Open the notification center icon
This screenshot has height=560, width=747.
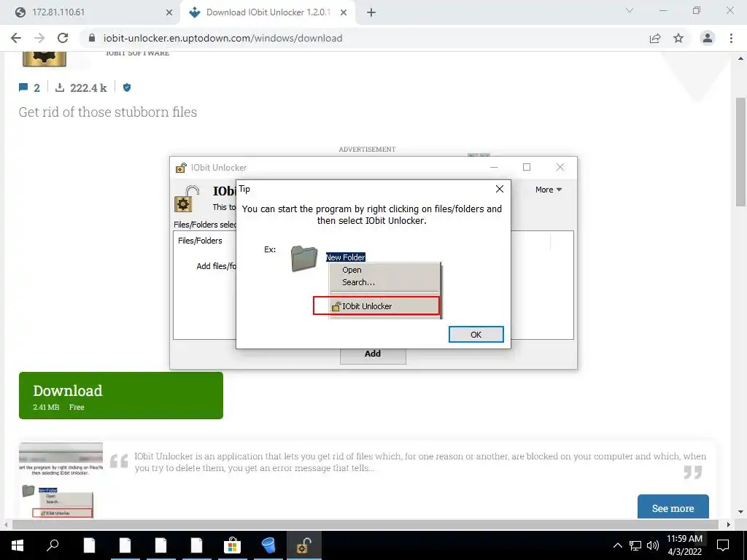click(723, 545)
